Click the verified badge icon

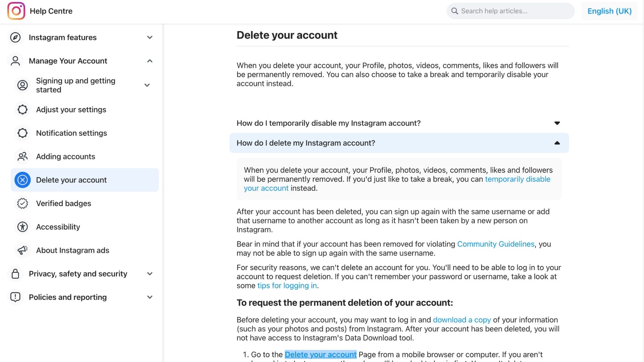pyautogui.click(x=22, y=203)
